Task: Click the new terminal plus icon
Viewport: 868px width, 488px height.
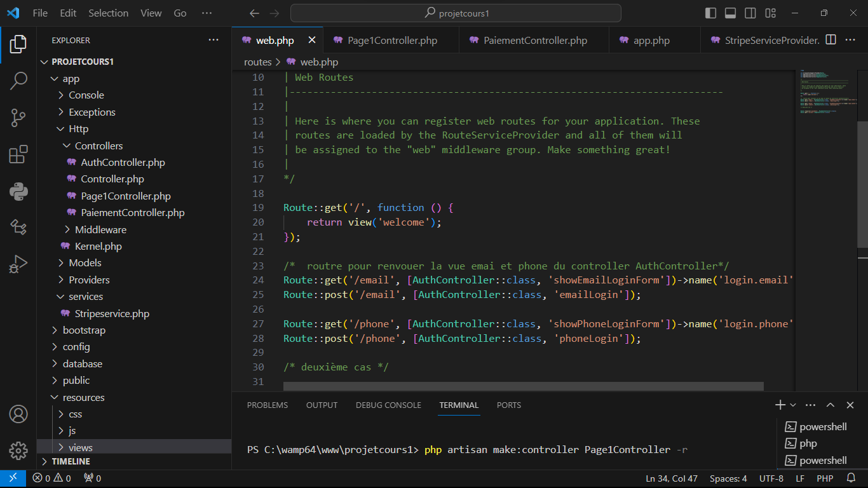Action: click(x=780, y=405)
